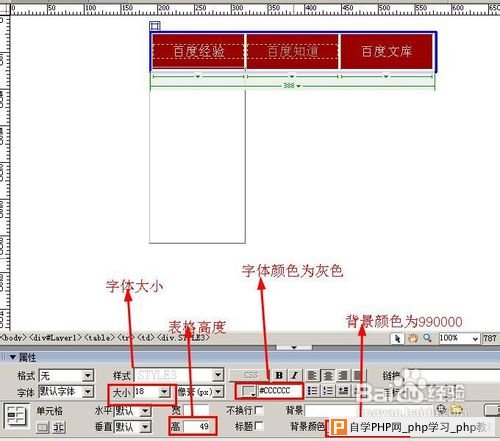Collapse the 属性 properties panel triangle
Viewport: 500px width, 441px height.
tap(13, 357)
